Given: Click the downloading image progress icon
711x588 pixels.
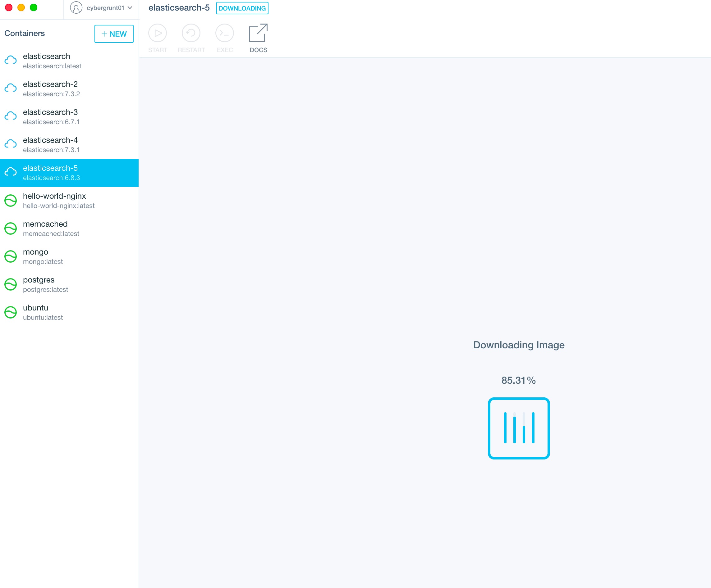Looking at the screenshot, I should tap(518, 428).
